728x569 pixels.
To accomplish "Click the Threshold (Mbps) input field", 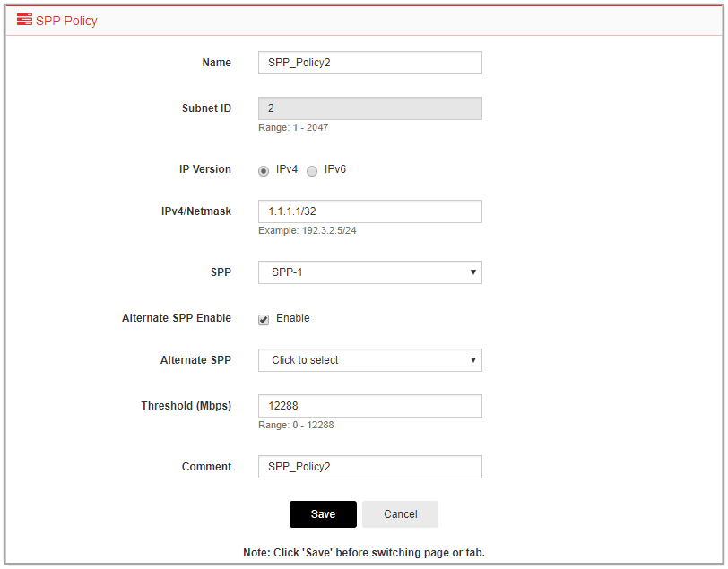I will click(370, 406).
